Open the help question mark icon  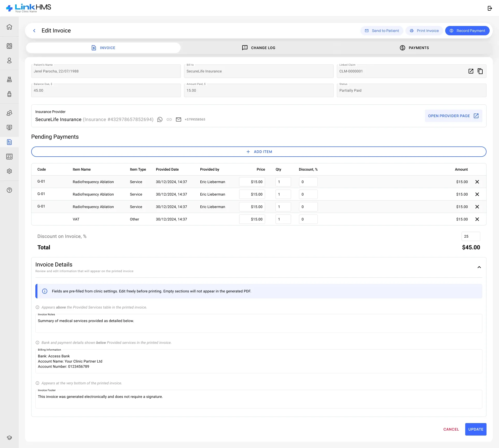[9, 190]
